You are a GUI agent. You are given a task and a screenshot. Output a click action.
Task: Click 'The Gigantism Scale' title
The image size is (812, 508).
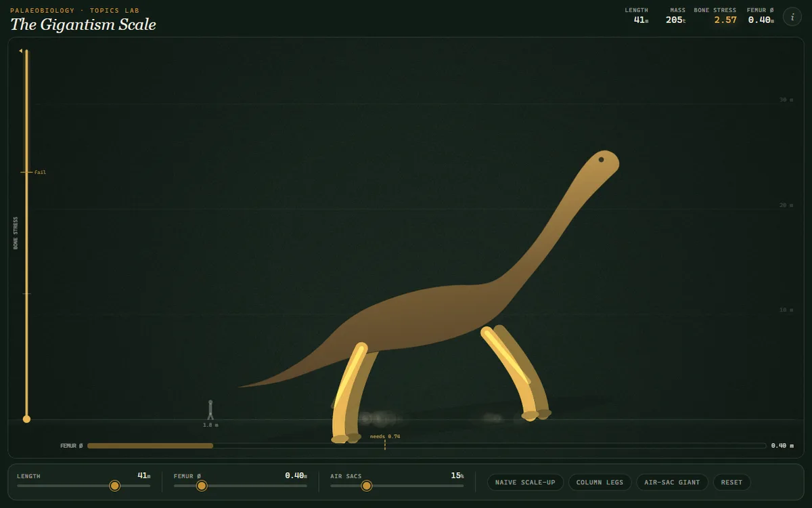(x=83, y=24)
